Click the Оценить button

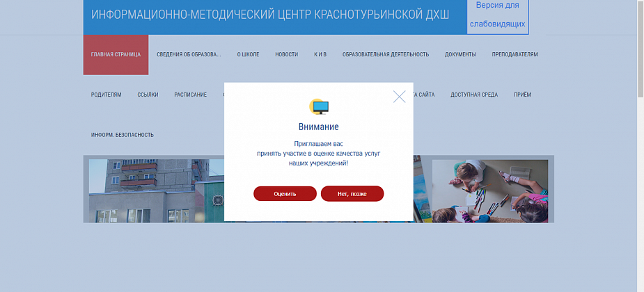click(x=285, y=194)
